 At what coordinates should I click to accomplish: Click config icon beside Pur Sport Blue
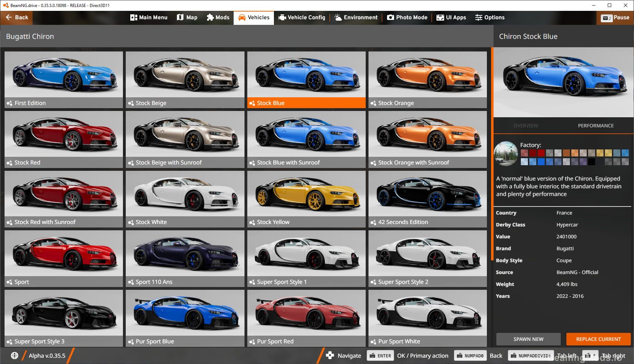tap(131, 342)
